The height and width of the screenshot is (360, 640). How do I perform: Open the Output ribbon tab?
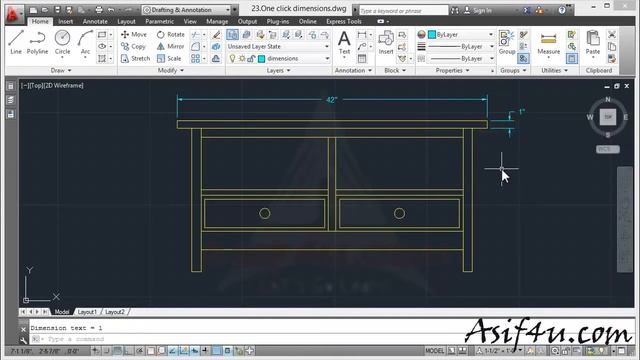pos(247,21)
